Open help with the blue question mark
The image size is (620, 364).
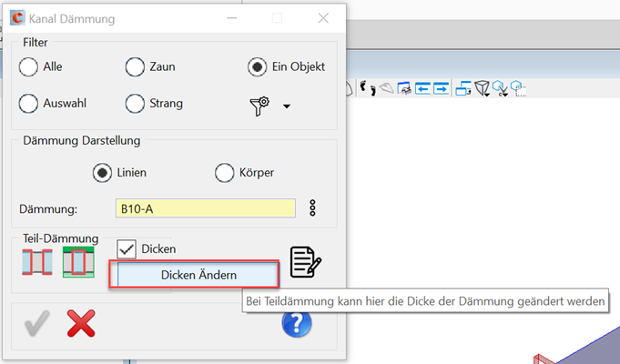(x=297, y=324)
